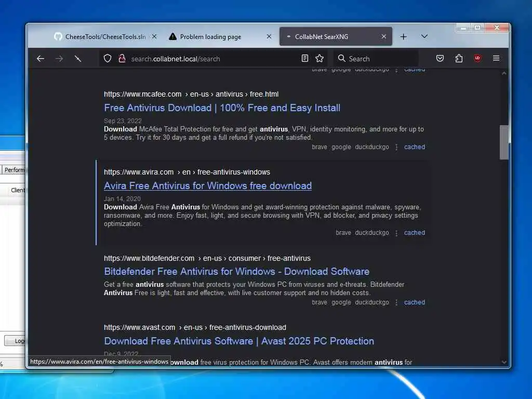Expand the list all tabs chevron
Screen dimensions: 532x399
(x=424, y=36)
